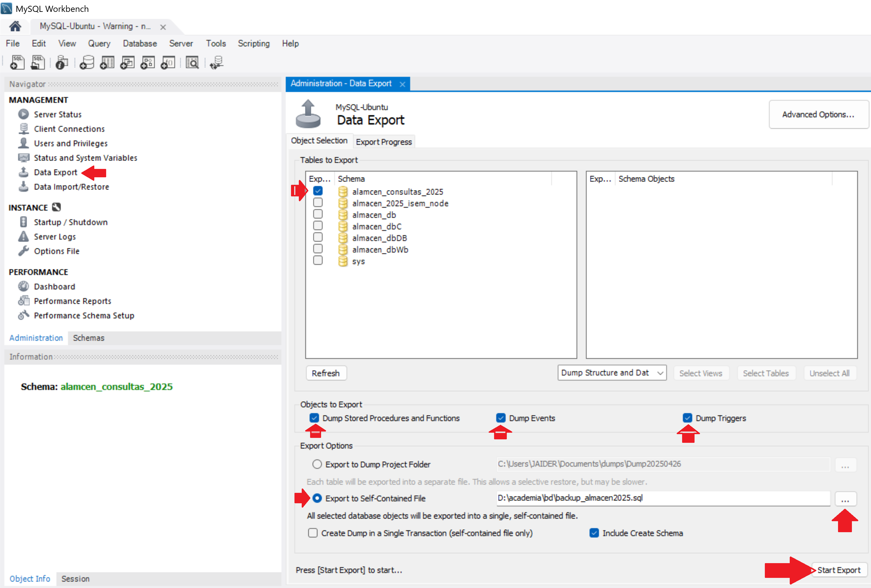Open Startup / Shutdown page
Viewport: 871px width, 588px height.
pos(71,222)
